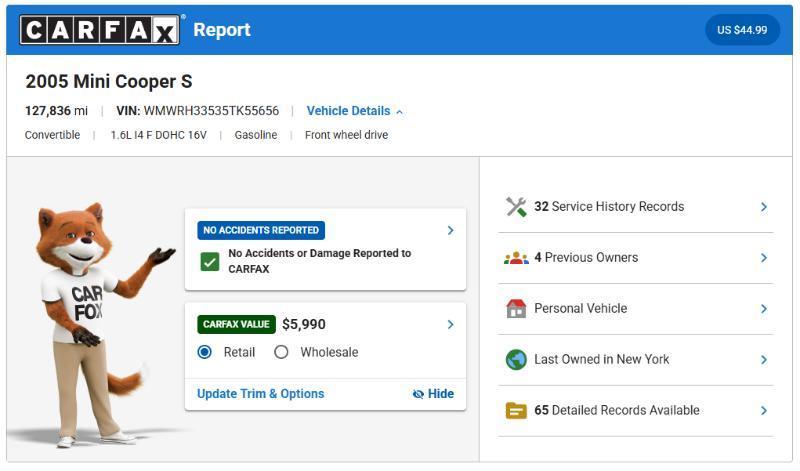
Task: Click the No Accidents Reported badge
Action: (261, 230)
